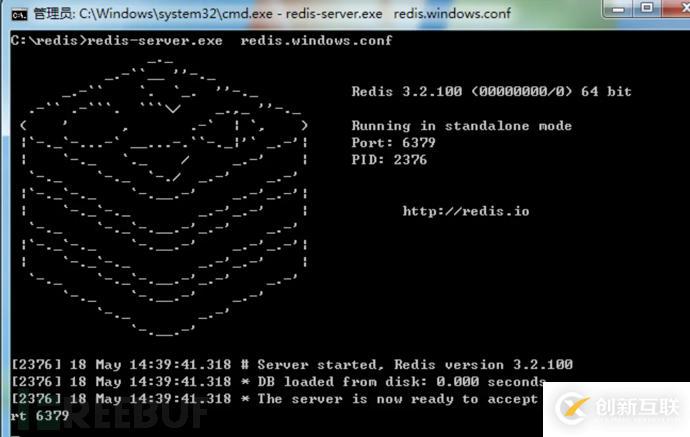Click the 'PID: 2376' line
690x437 pixels.
[389, 159]
